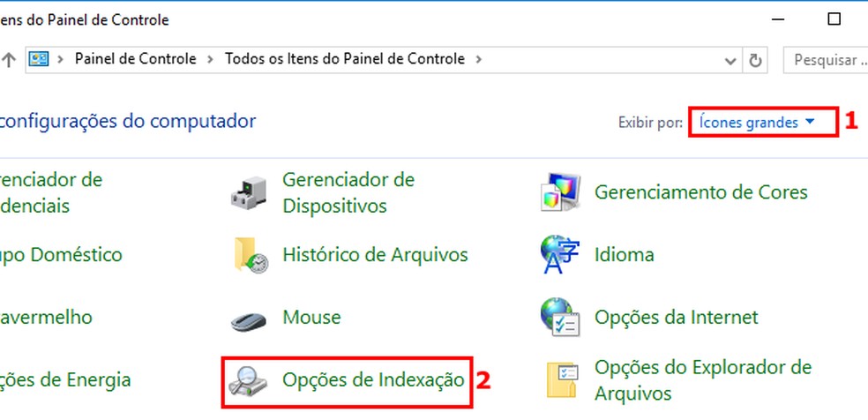
Task: Open the Opções do Explorador de Arquivos icon
Action: [561, 380]
